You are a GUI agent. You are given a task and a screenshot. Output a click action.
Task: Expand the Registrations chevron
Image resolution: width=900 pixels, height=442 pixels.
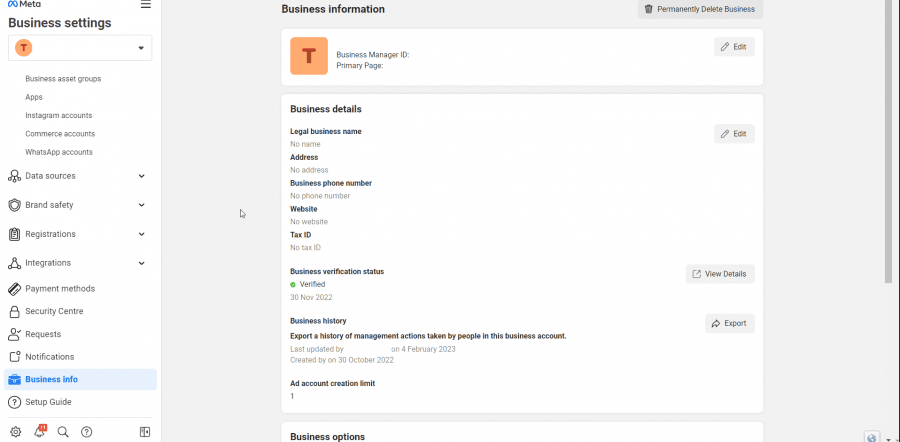point(142,234)
